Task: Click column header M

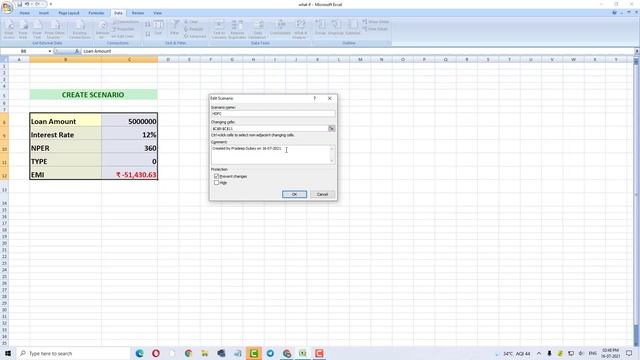Action: [360, 60]
